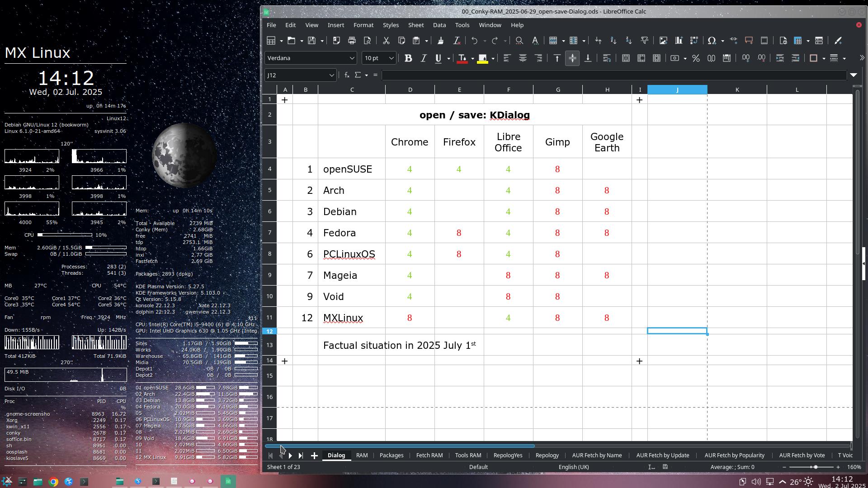
Task: Click the Print icon in toolbar
Action: tap(352, 41)
